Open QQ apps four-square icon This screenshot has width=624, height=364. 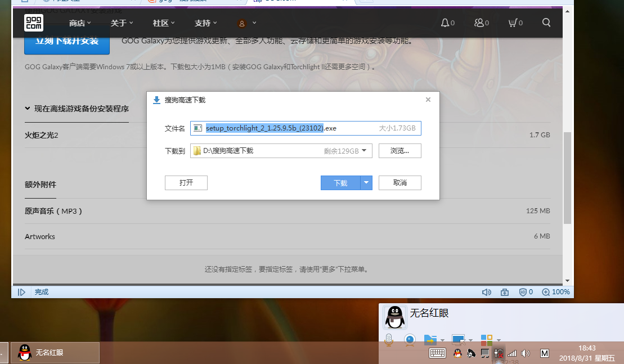[486, 340]
